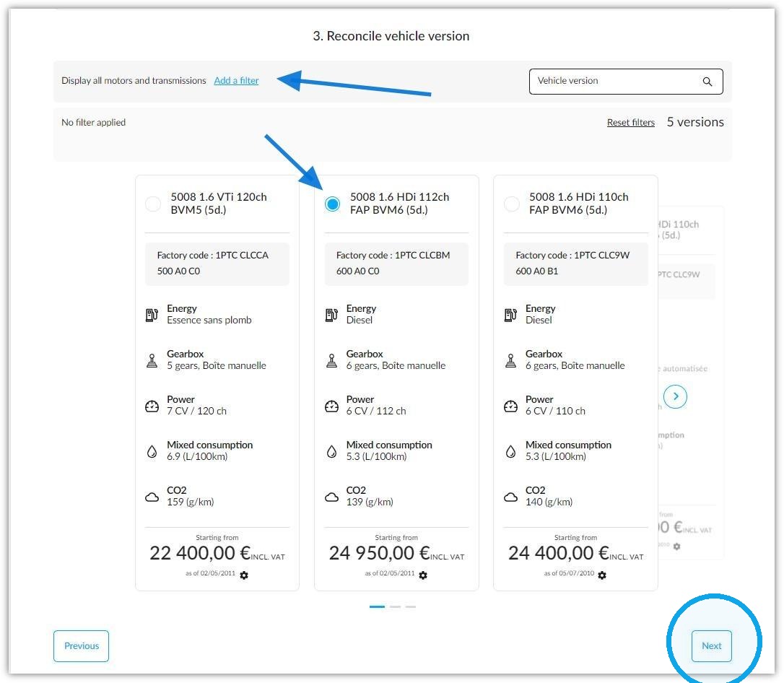
Task: Go to the second carousel page indicator
Action: [395, 606]
